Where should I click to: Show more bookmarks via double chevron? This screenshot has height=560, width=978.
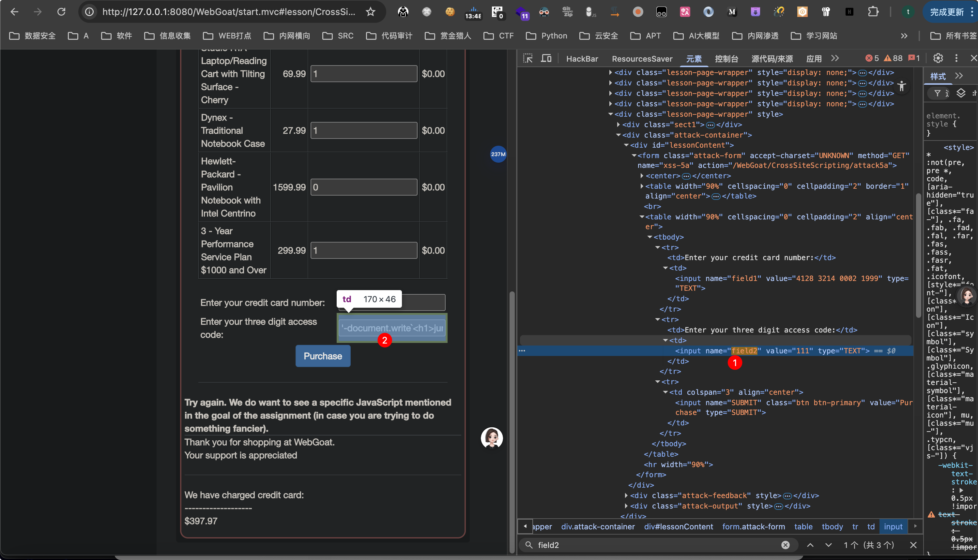tap(904, 36)
